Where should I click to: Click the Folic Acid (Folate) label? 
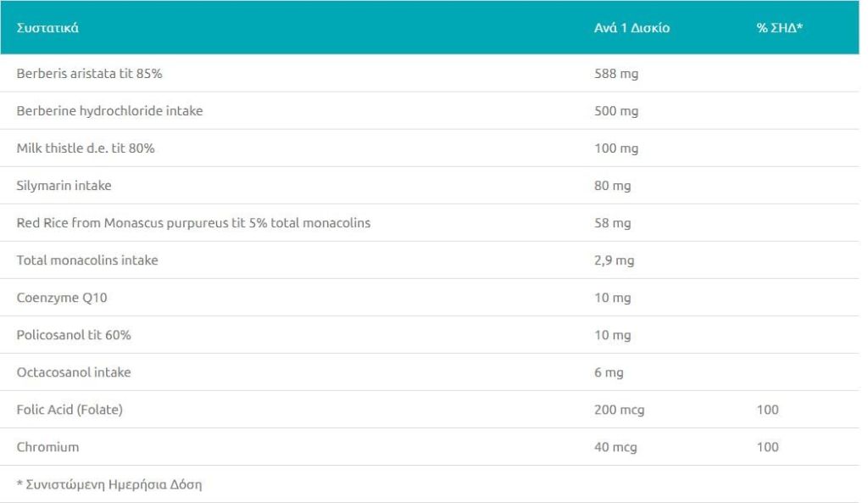[x=70, y=410]
